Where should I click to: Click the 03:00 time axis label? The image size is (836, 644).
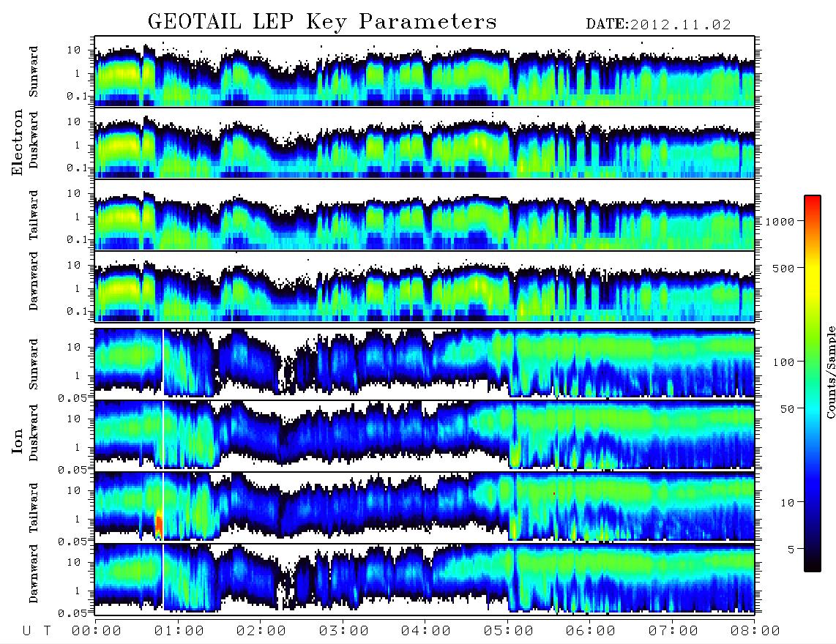tap(344, 632)
